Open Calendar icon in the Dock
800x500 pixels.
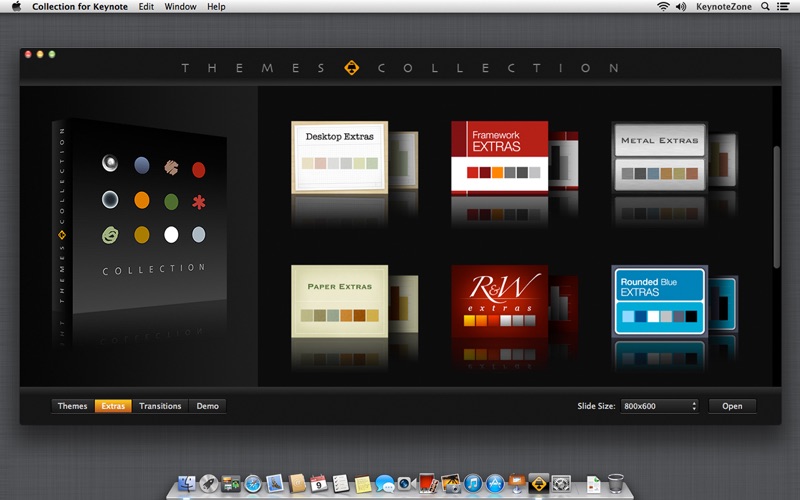click(318, 483)
